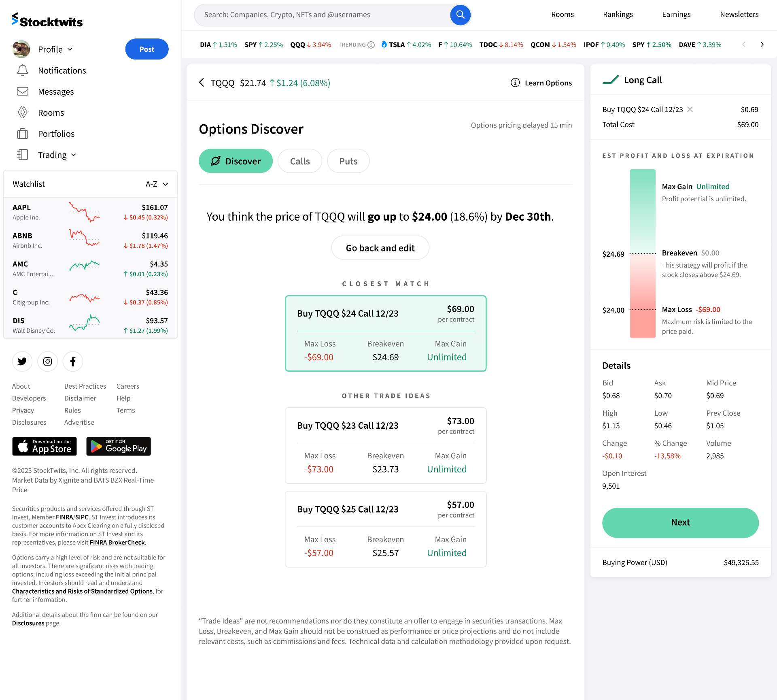
Task: Expand the Trading section chevron
Action: pos(74,155)
